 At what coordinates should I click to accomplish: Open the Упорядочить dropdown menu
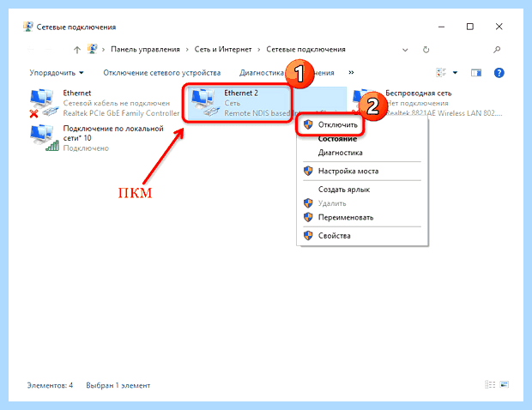[x=57, y=73]
